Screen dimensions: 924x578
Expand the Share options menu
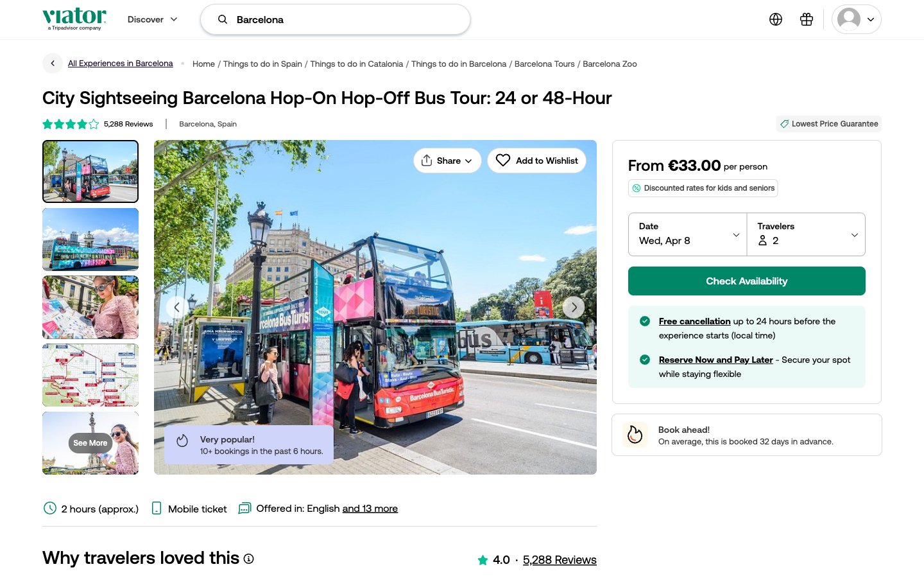point(447,161)
